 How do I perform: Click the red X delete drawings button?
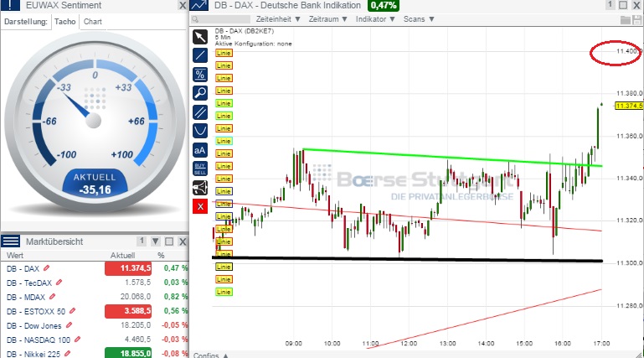(x=200, y=206)
